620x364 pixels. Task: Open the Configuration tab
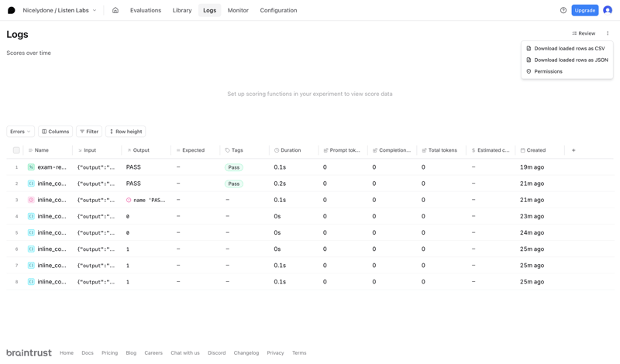click(278, 10)
